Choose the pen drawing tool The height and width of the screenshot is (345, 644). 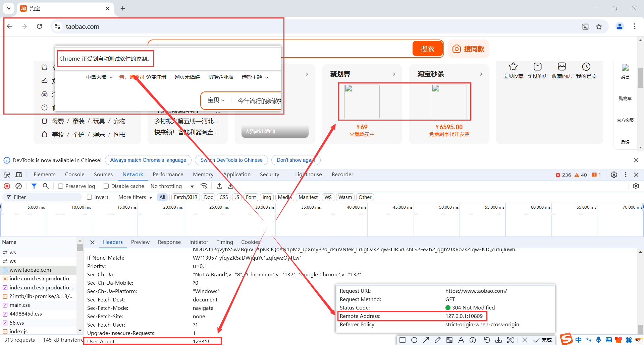coord(438,340)
